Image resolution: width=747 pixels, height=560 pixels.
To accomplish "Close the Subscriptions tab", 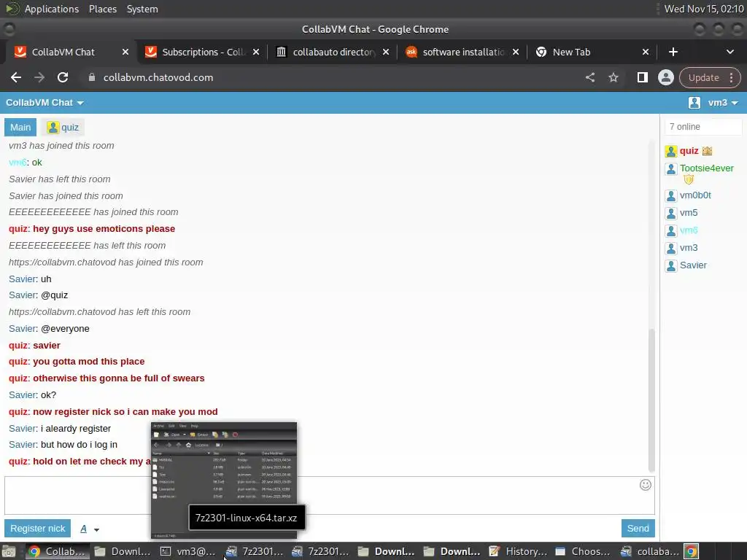I will tap(256, 52).
